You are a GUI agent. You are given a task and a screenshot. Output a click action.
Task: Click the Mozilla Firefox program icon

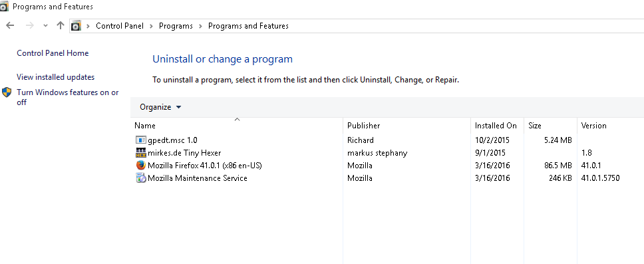click(141, 166)
